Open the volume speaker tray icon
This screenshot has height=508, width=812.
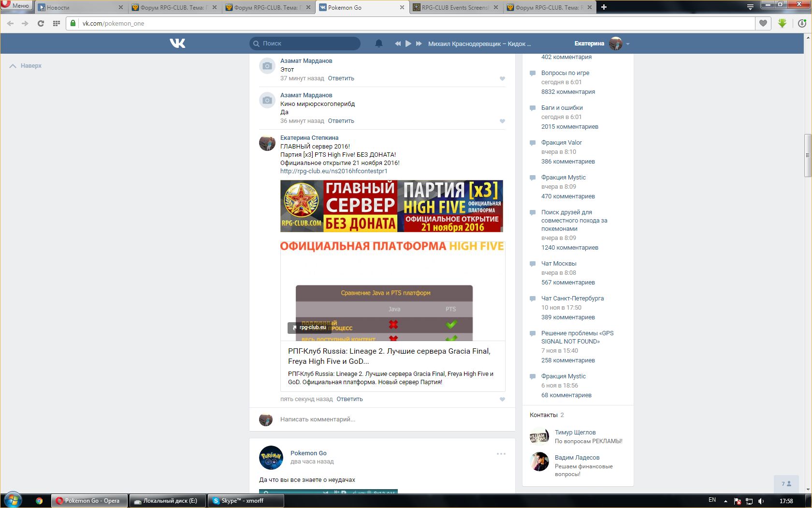pyautogui.click(x=761, y=501)
